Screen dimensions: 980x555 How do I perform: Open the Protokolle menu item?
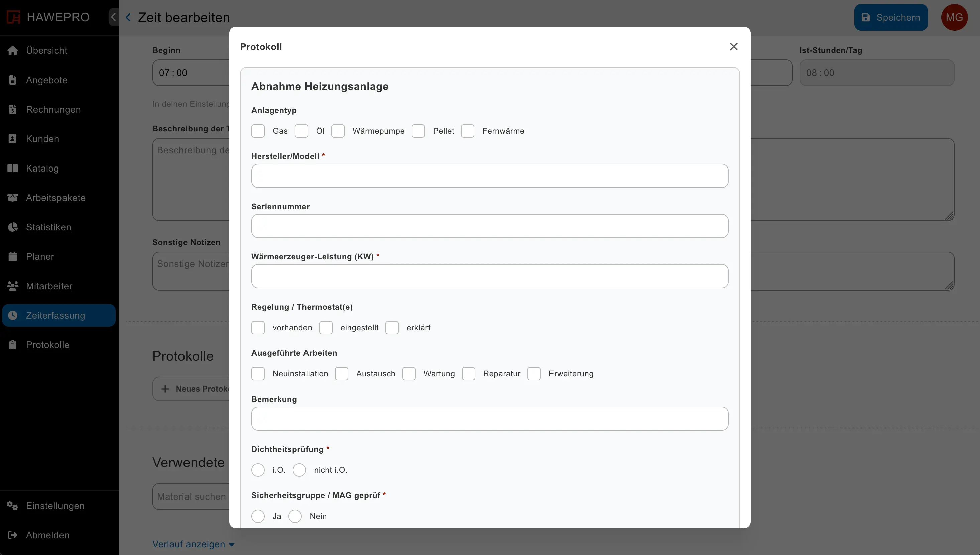coord(47,345)
